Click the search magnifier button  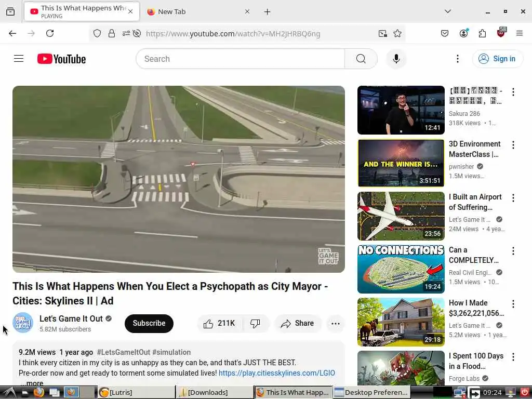[x=361, y=59]
